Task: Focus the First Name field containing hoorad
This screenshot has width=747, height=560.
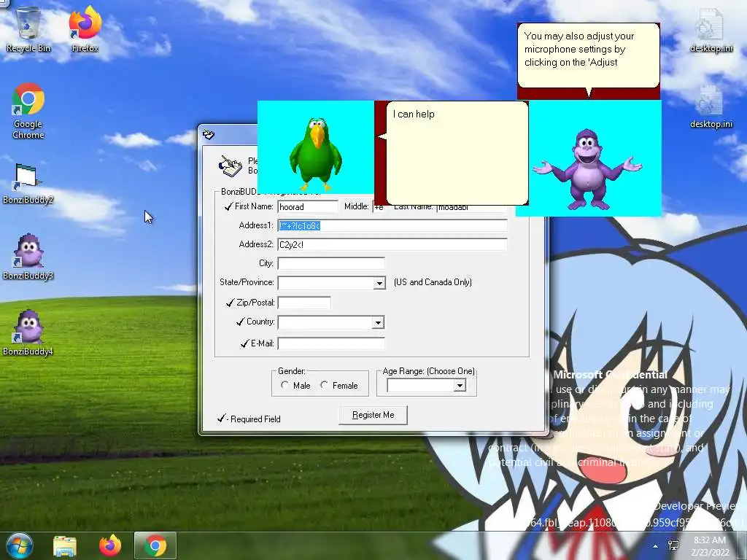Action: tap(308, 206)
